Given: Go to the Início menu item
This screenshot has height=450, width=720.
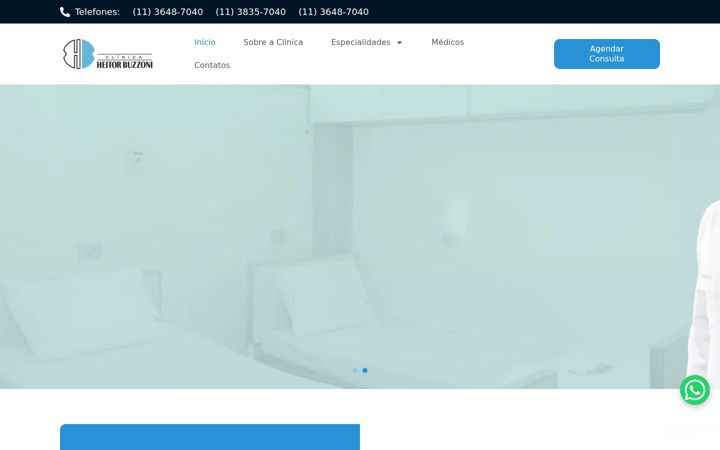Looking at the screenshot, I should pyautogui.click(x=205, y=42).
